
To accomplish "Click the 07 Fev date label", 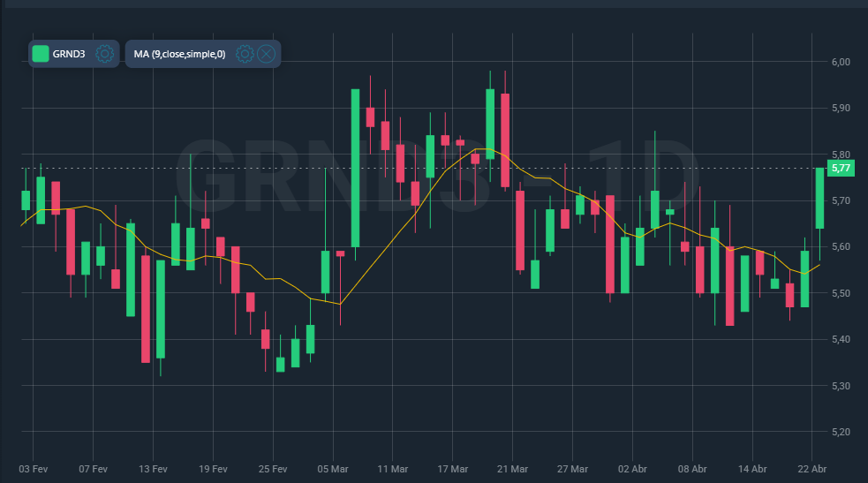I will click(93, 469).
